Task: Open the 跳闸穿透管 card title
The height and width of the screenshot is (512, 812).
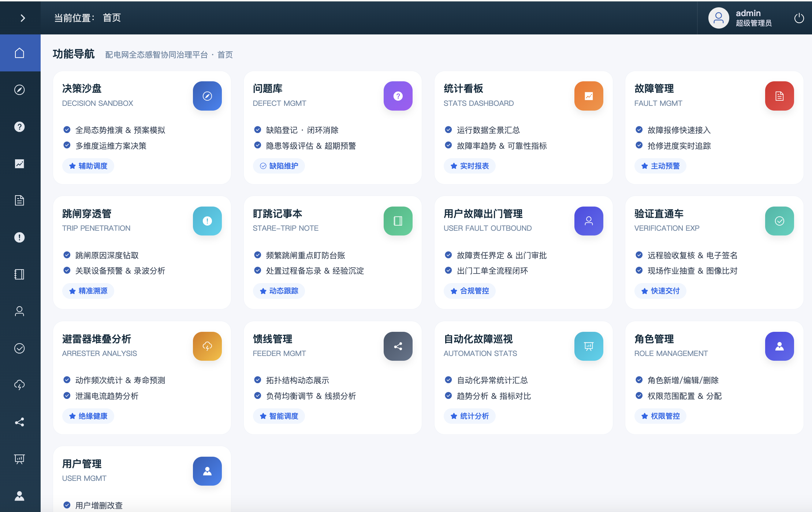Action: coord(87,214)
